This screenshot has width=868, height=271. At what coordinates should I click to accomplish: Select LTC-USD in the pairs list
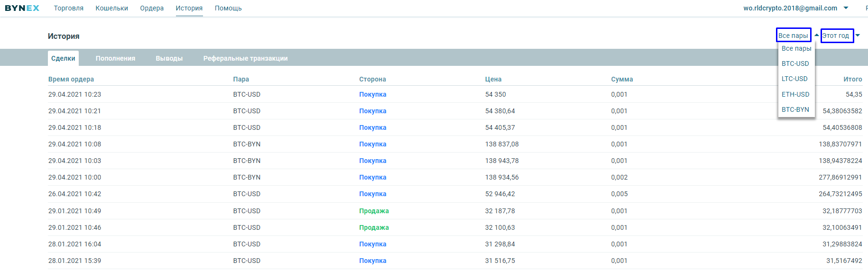[794, 79]
